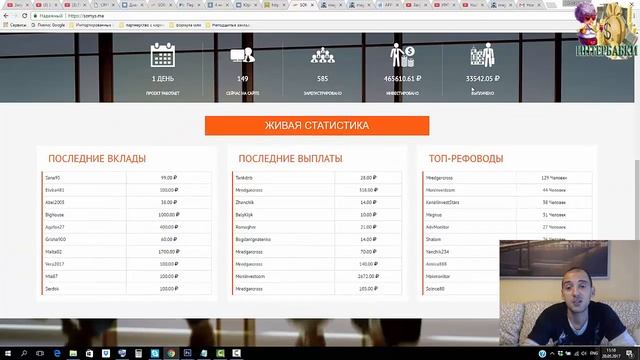Viewport: 640px width, 360px height.
Task: Click the businessman icon above 33542.05 ₽
Action: coord(482,55)
